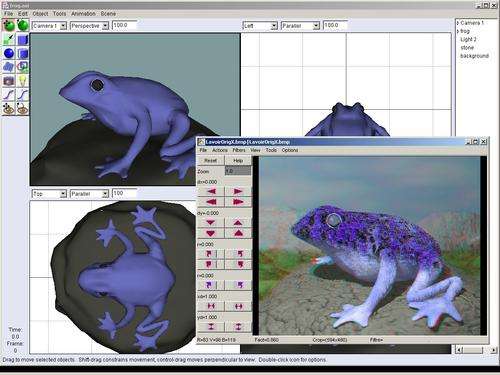Click the stereo frog image preview

click(370, 246)
